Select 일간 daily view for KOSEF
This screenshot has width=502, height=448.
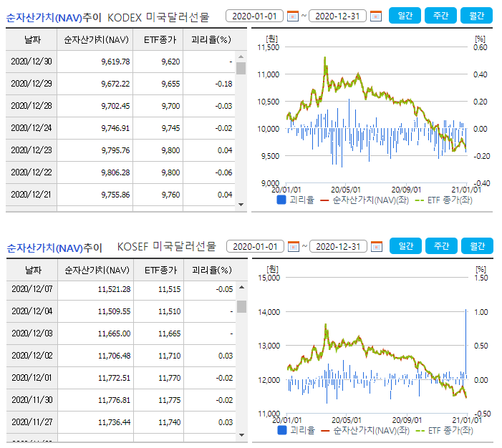[x=405, y=245]
